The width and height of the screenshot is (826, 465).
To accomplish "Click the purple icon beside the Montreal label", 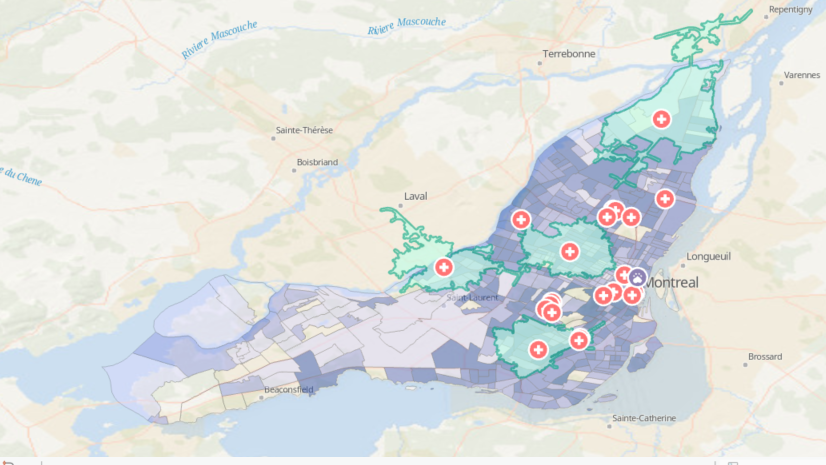I will click(637, 277).
